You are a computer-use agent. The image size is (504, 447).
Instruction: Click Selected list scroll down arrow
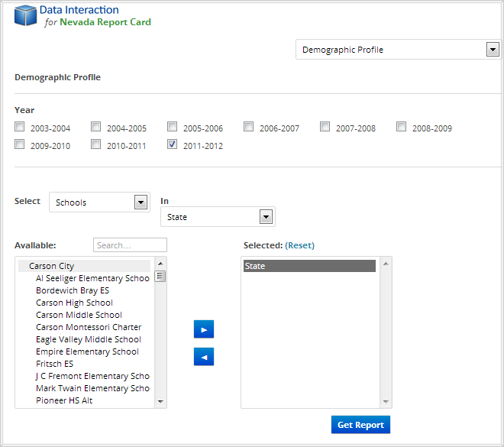coord(386,401)
